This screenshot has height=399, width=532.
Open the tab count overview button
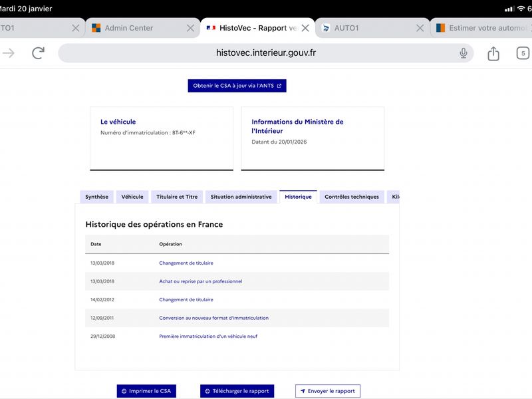(x=523, y=53)
